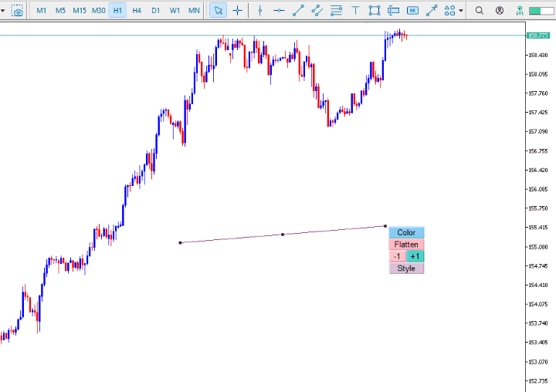Take a chart screenshot with camera icon
This screenshot has width=556, height=392.
pyautogui.click(x=18, y=11)
